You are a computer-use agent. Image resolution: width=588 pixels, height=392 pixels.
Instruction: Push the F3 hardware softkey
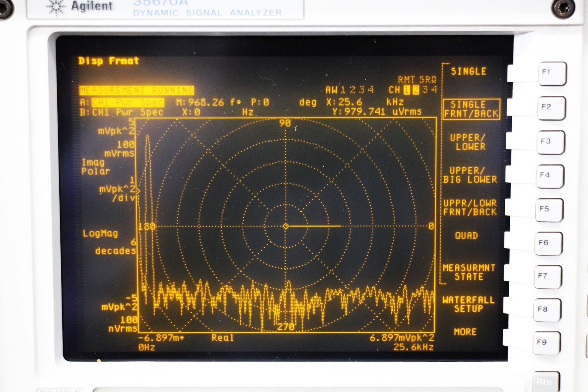(550, 142)
